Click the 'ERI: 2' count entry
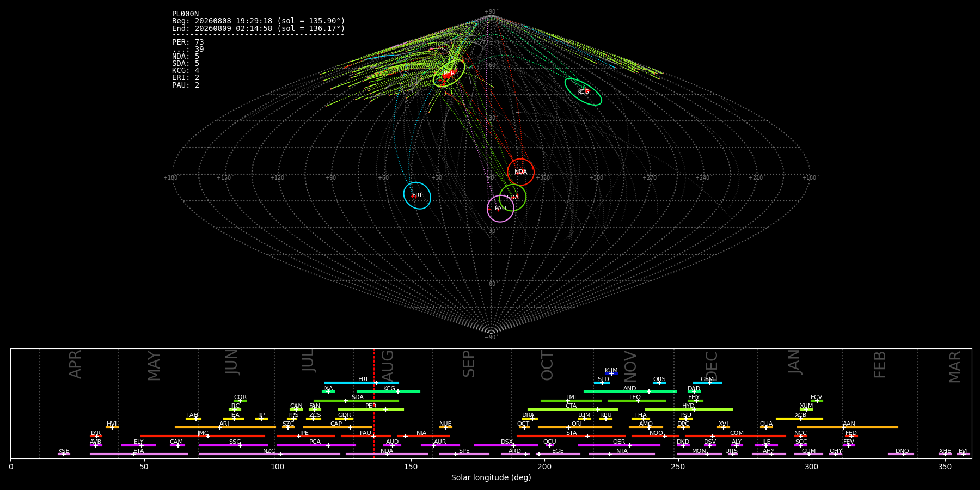Image resolution: width=980 pixels, height=490 pixels. point(186,78)
